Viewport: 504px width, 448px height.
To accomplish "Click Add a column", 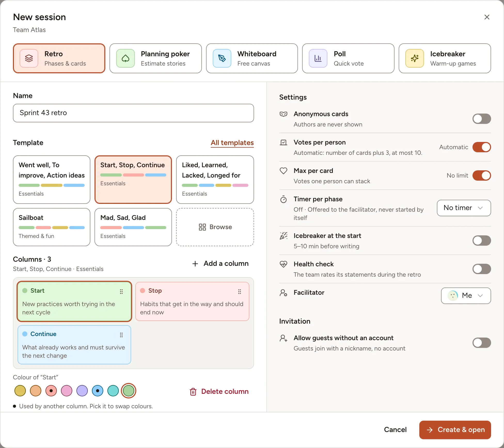I will pos(220,263).
